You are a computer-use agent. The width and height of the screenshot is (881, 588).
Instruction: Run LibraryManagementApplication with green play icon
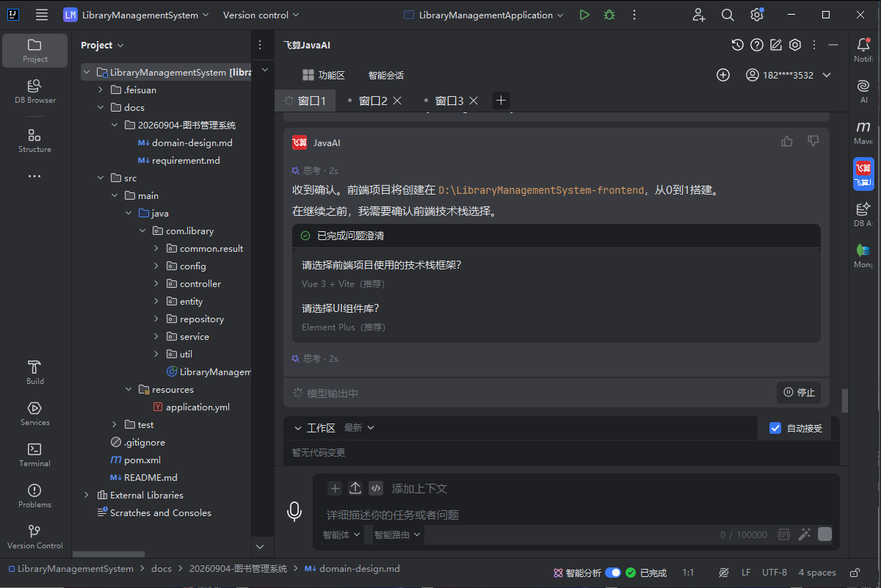[584, 15]
